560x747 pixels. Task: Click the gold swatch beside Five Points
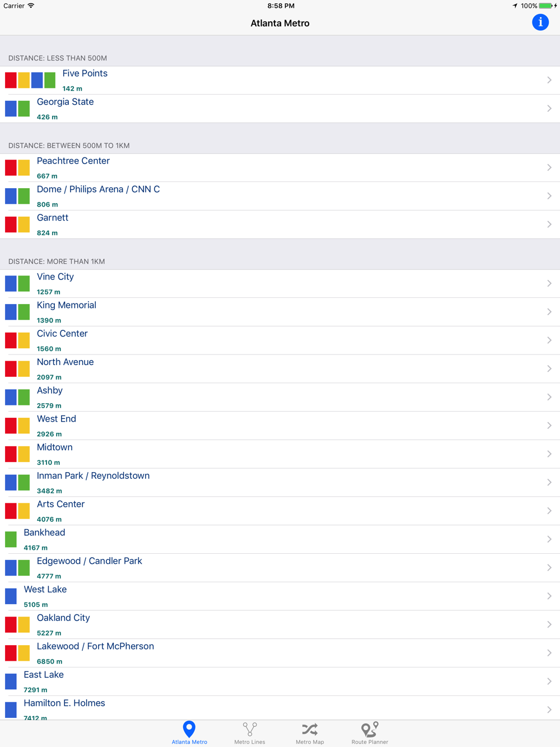point(24,80)
